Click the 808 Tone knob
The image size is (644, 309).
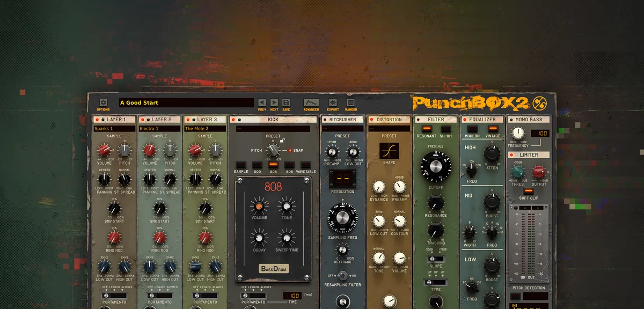(x=286, y=206)
